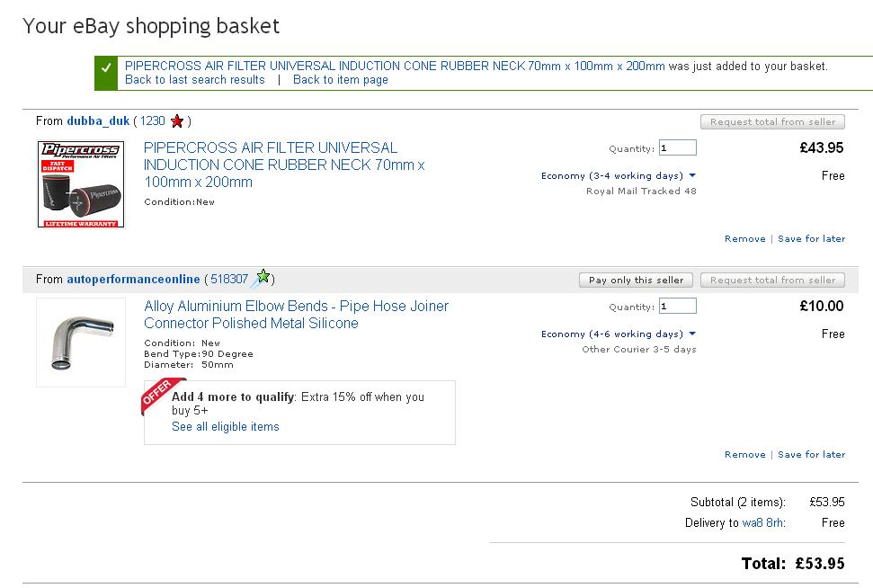The height and width of the screenshot is (588, 873).
Task: Open the See all eligible items link
Action: point(226,427)
